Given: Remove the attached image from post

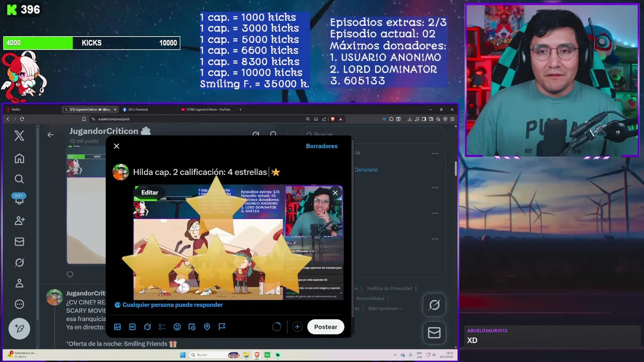Looking at the screenshot, I should [x=335, y=193].
